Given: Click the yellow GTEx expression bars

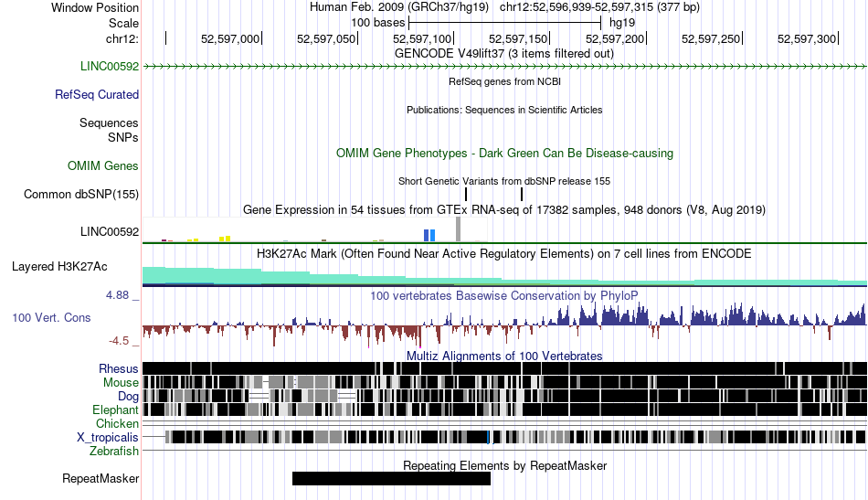Looking at the screenshot, I should coord(225,239).
